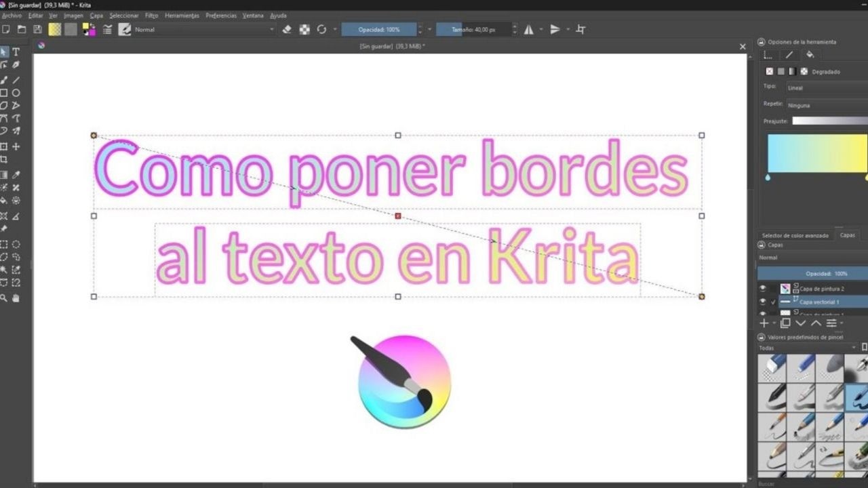Toggle preserve alpha checkerboard button
This screenshot has width=868, height=488.
click(304, 29)
